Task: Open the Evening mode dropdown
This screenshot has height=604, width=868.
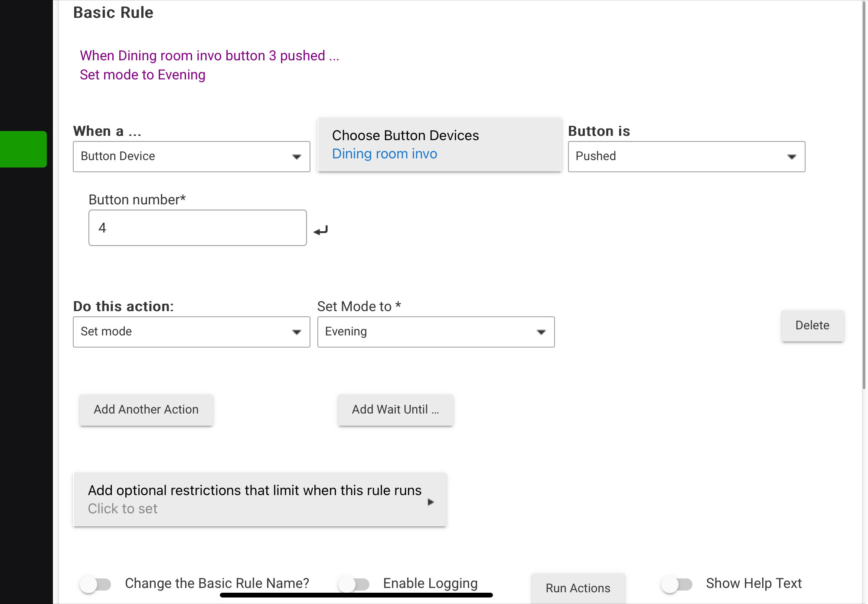Action: click(x=436, y=332)
